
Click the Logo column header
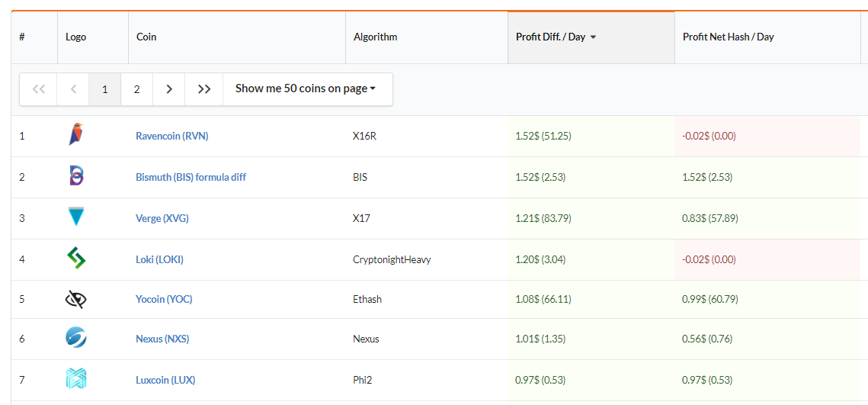[x=93, y=37]
